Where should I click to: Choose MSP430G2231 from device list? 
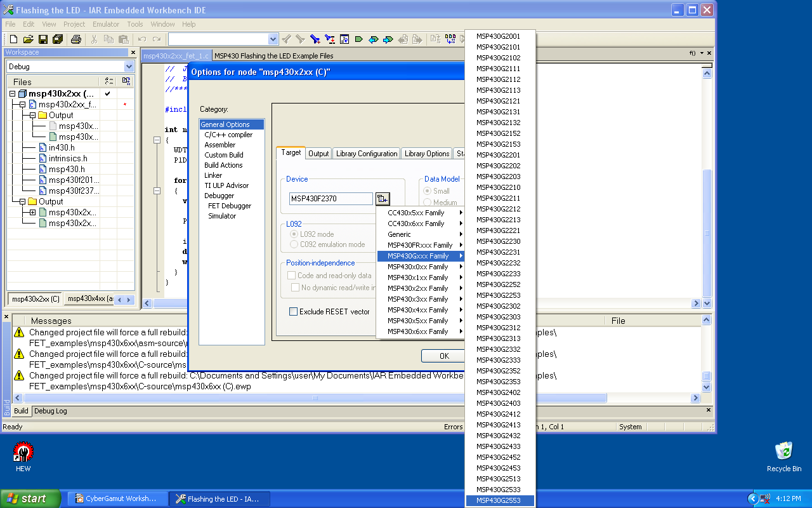click(500, 252)
